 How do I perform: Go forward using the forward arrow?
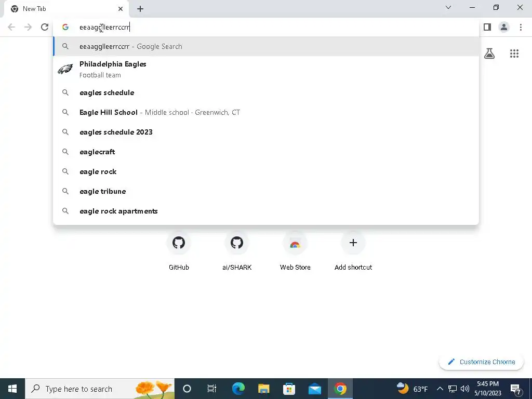(28, 27)
